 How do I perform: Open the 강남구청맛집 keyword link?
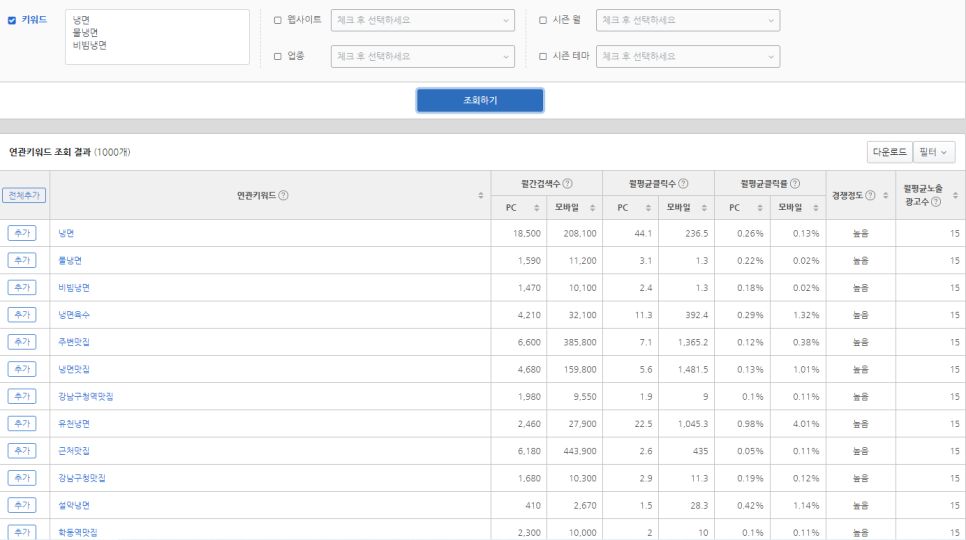(x=82, y=478)
